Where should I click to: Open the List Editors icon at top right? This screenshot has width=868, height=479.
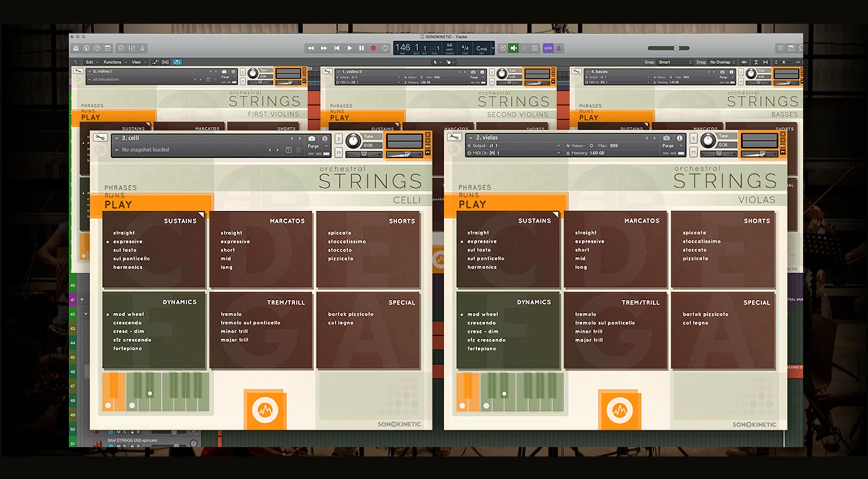(x=780, y=48)
